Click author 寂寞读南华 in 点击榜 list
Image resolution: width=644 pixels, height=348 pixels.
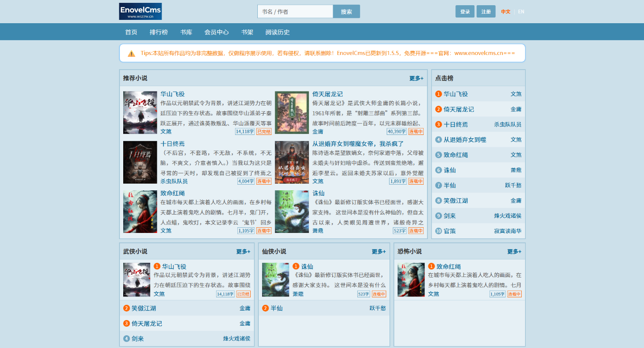click(x=508, y=231)
